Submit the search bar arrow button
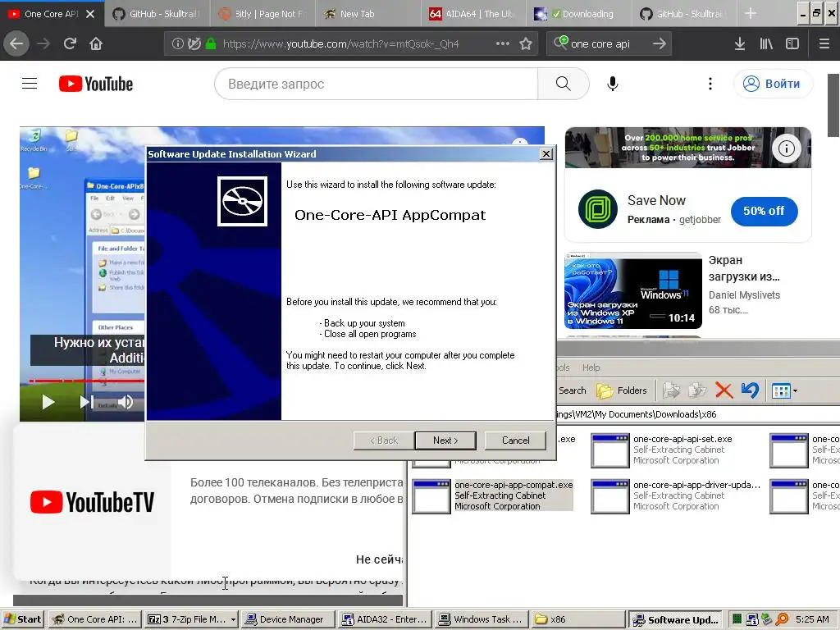 (x=660, y=44)
